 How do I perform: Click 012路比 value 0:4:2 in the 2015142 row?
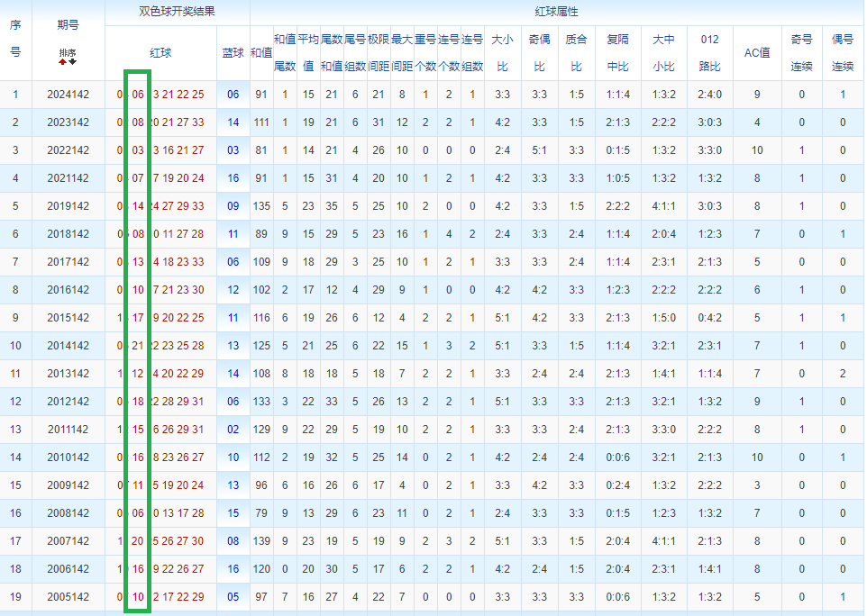pyautogui.click(x=709, y=318)
